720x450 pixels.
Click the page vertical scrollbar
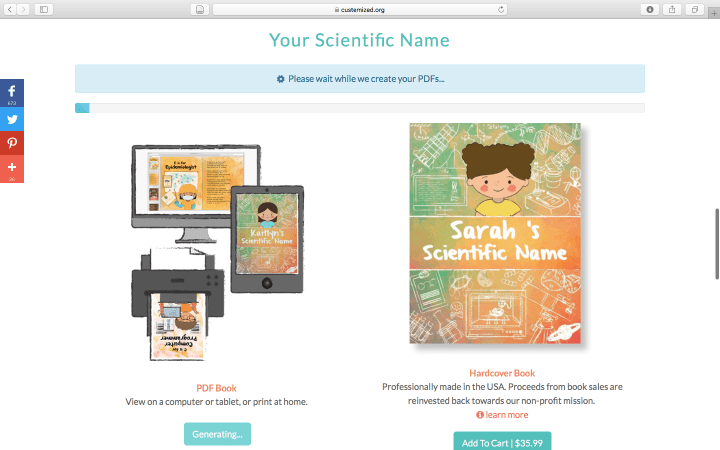(717, 244)
